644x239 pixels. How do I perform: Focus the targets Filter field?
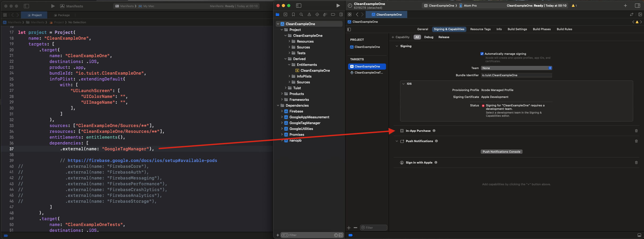pyautogui.click(x=374, y=228)
